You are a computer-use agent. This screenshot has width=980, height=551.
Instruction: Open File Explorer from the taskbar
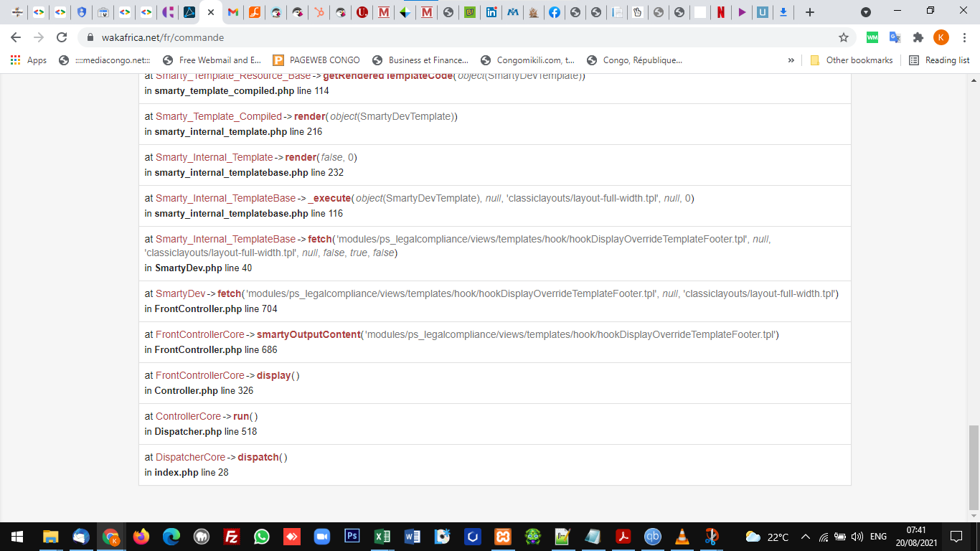point(50,537)
